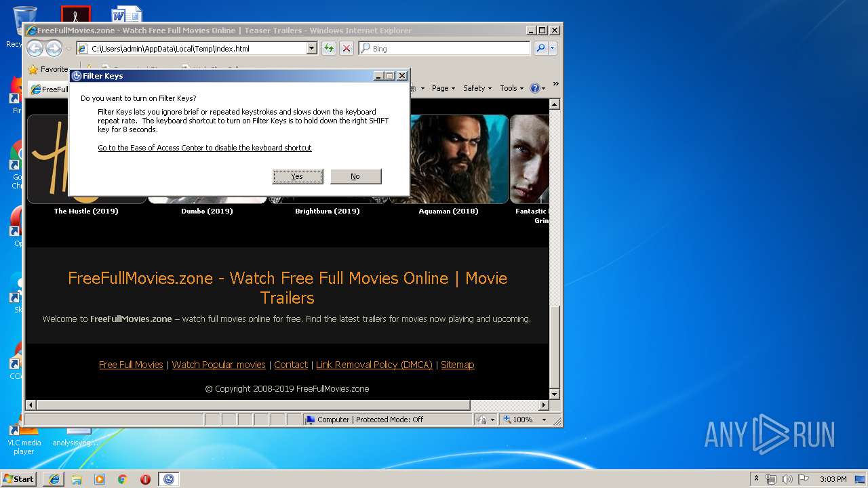Click the FreeFullMovies.zone heading text
Screen dimensions: 868x488
[288, 288]
